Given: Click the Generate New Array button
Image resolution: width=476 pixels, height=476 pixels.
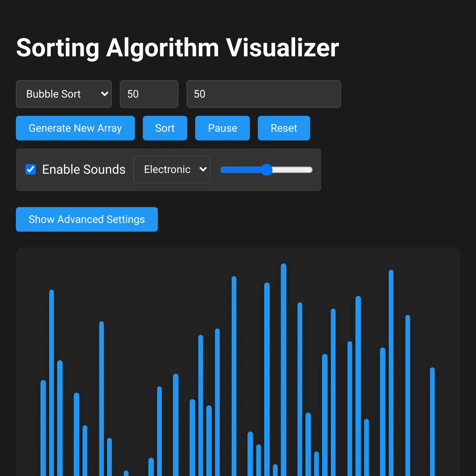Looking at the screenshot, I should pos(75,128).
